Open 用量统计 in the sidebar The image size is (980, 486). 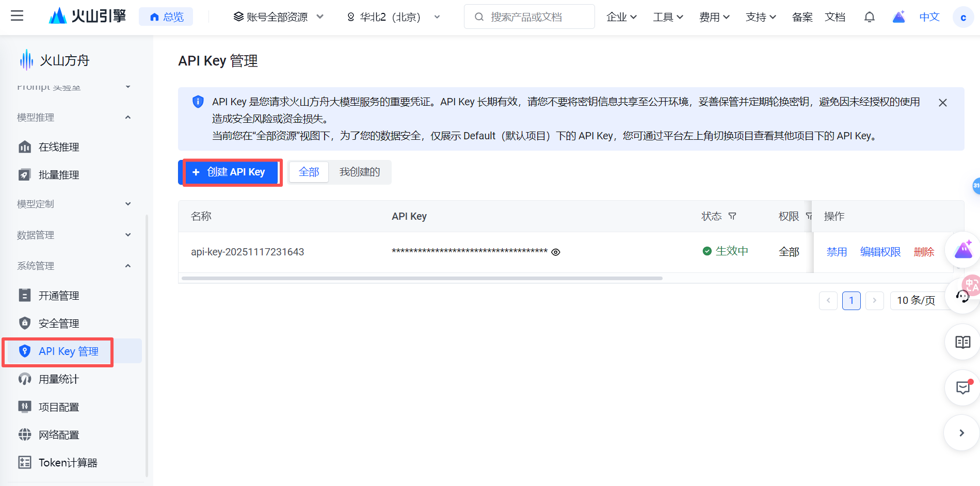click(x=59, y=379)
